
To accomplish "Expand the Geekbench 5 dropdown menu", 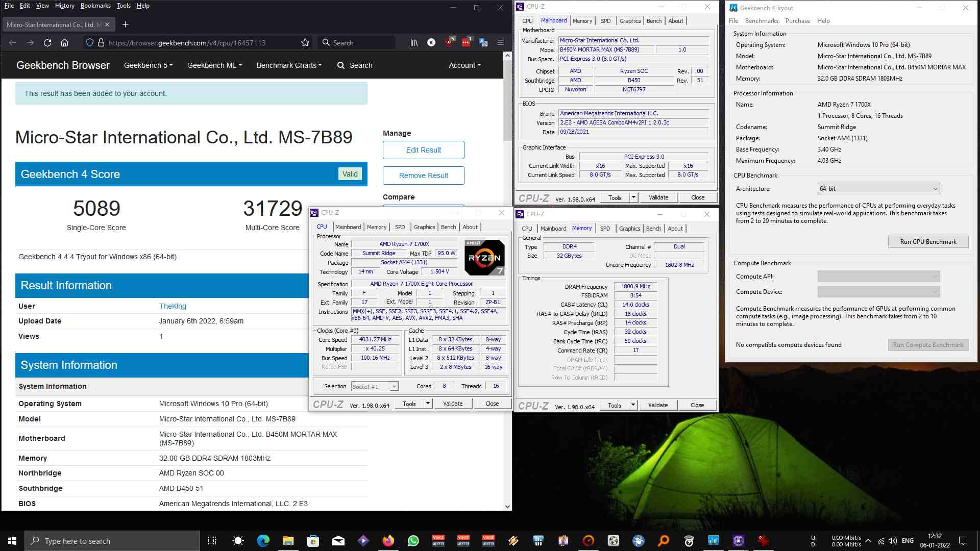I will pyautogui.click(x=148, y=65).
